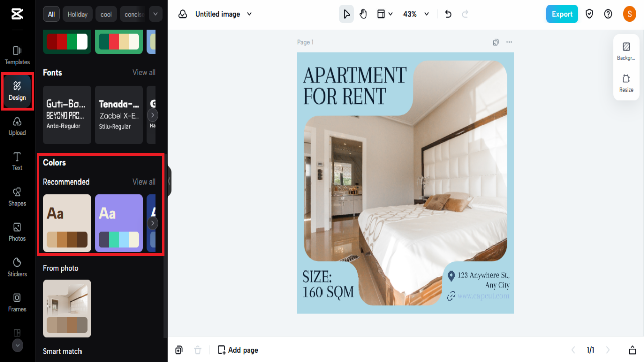Image resolution: width=644 pixels, height=362 pixels.
Task: Open the Stickers panel
Action: 17,267
